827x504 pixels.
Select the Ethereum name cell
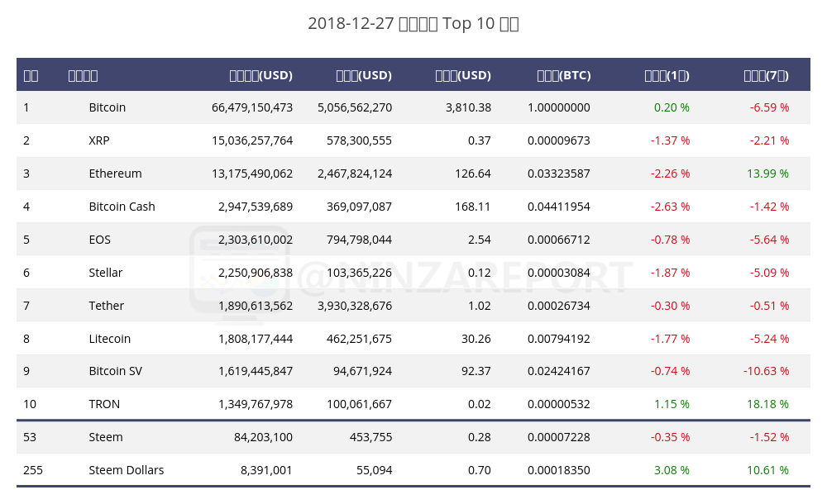115,174
